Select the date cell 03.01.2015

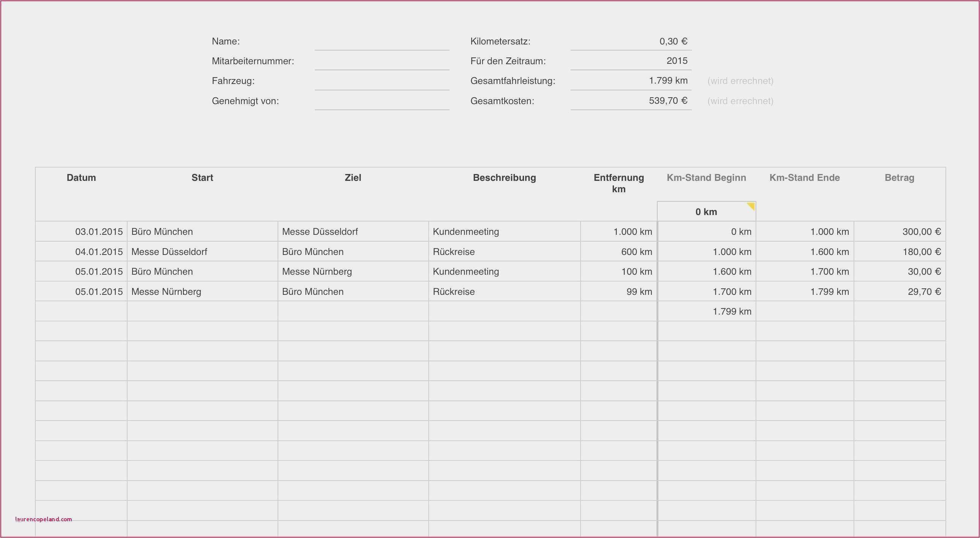click(x=99, y=231)
